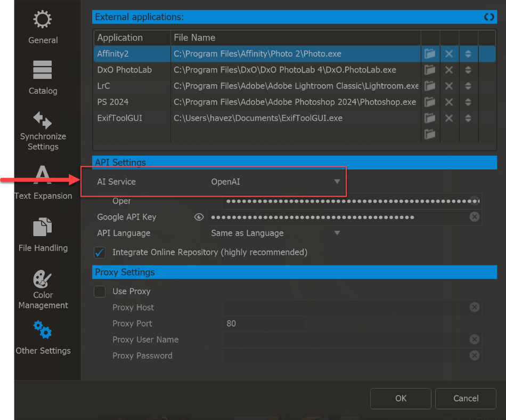Viewport: 506px width, 420px height.
Task: Reorder Affinity2 row with up-down arrows
Action: coord(468,54)
